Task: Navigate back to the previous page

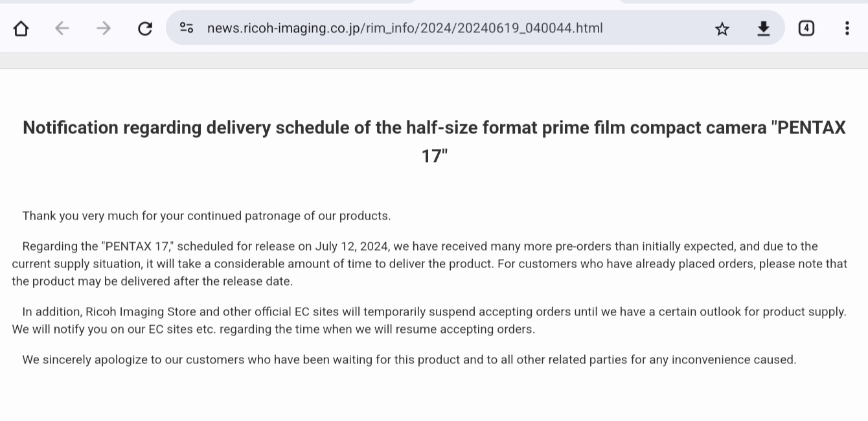Action: pyautogui.click(x=62, y=28)
